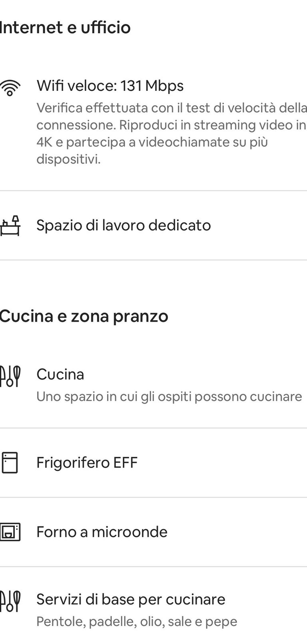This screenshot has width=307, height=644.
Task: Tap the Wifi signal icon
Action: [x=10, y=88]
